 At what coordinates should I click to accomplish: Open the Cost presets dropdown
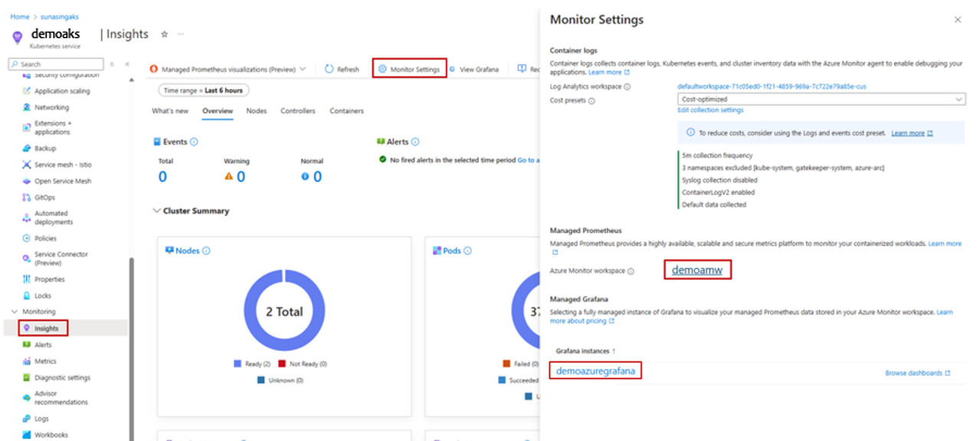pos(821,99)
